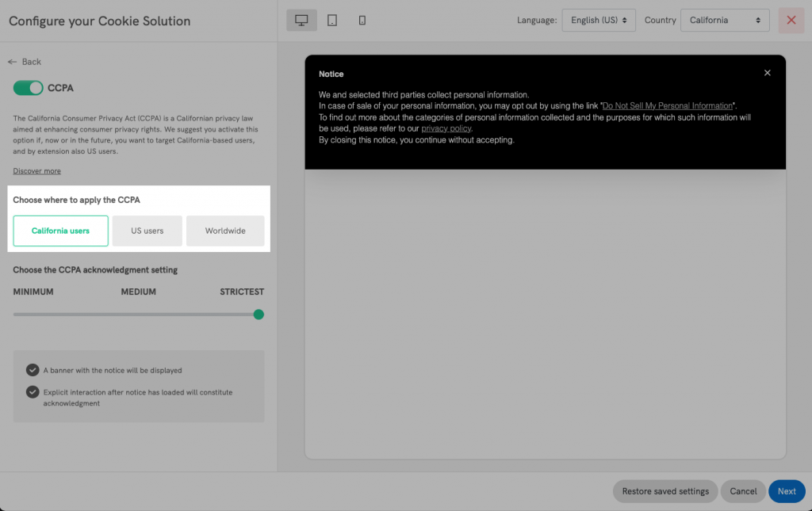Open the Discover more link
The width and height of the screenshot is (812, 511).
click(36, 171)
